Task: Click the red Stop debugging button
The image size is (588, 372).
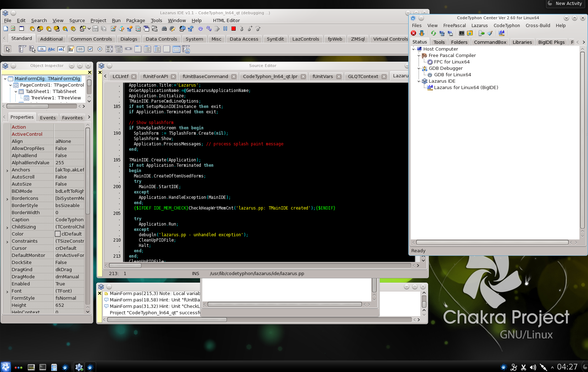Action: 233,29
